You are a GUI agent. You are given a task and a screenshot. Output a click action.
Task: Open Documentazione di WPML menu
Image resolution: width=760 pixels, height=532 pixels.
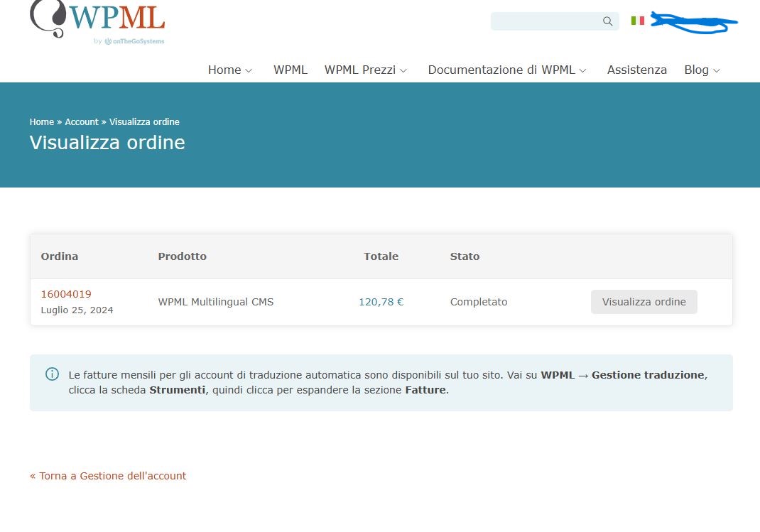[501, 70]
